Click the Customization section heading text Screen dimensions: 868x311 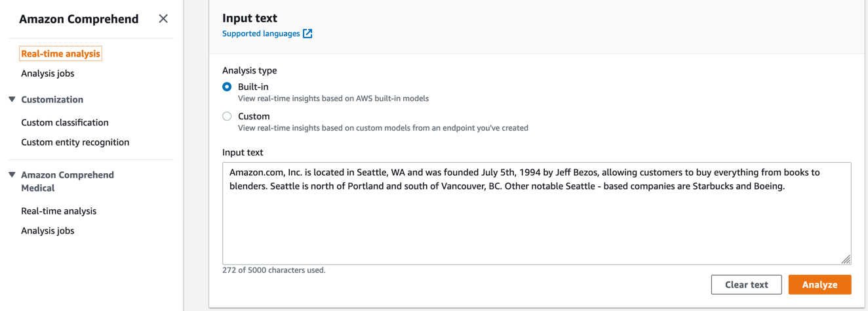pyautogui.click(x=52, y=100)
